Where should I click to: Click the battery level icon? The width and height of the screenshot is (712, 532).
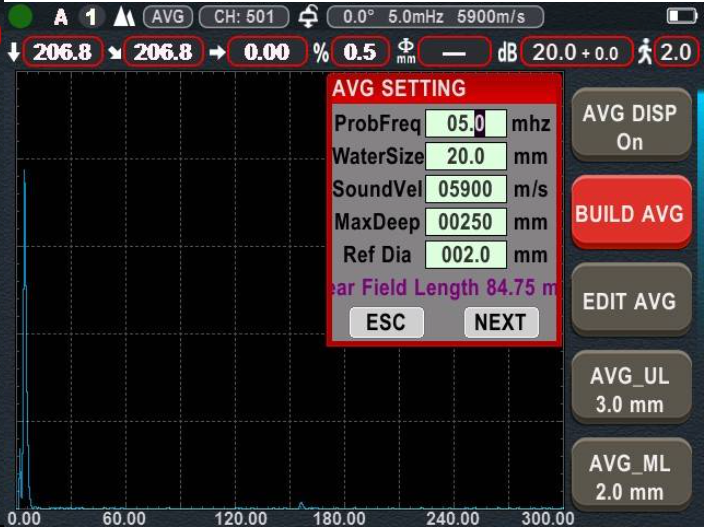coord(681,17)
